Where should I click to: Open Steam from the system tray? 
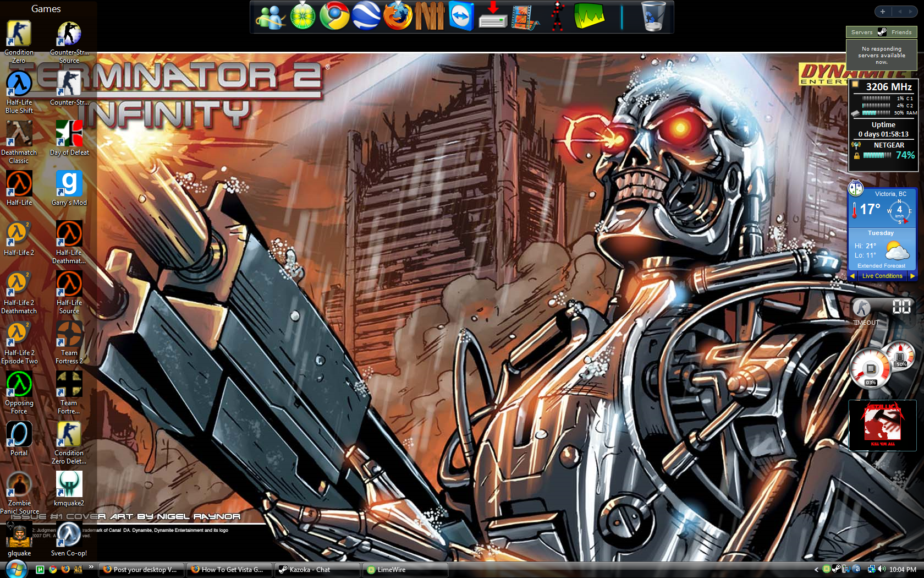click(x=837, y=569)
